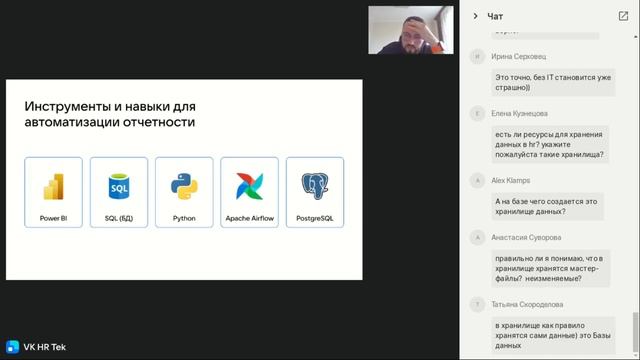Click the Apache Airflow pinwheel icon card

click(x=249, y=192)
